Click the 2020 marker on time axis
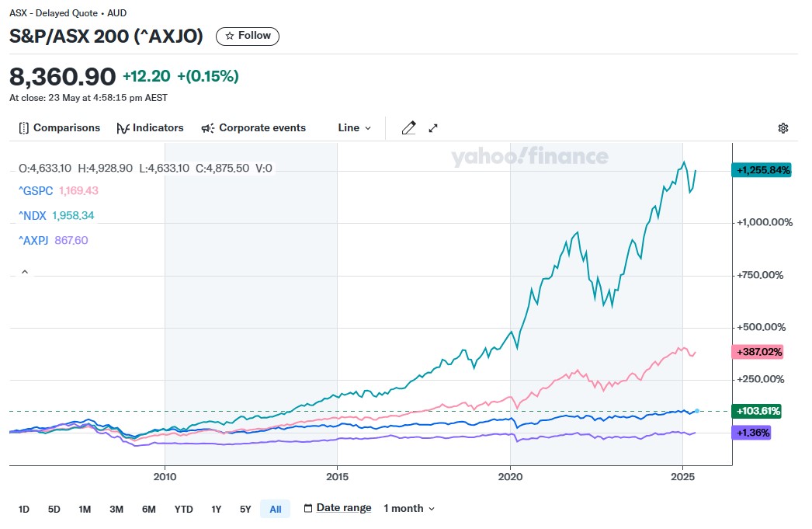The image size is (812, 529). 510,475
